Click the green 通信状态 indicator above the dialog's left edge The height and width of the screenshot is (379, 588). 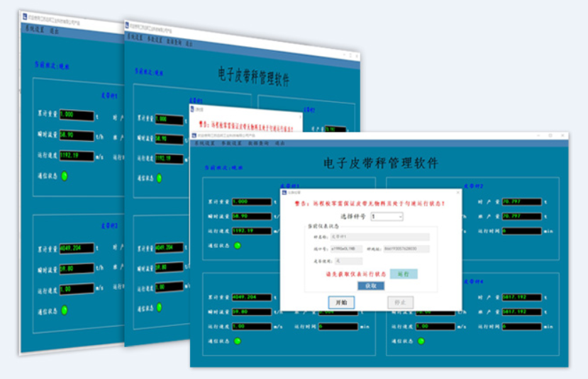pyautogui.click(x=238, y=246)
